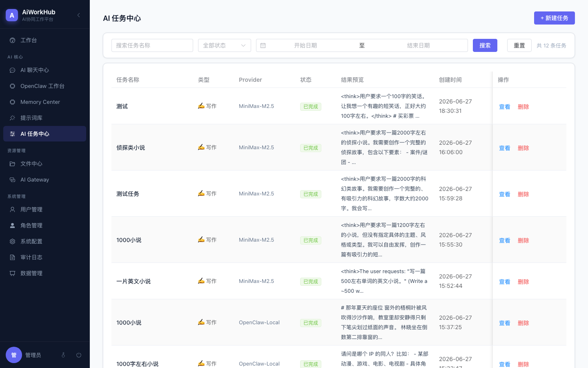This screenshot has width=588, height=368.
Task: Open the 全部状态 status dropdown
Action: (x=225, y=45)
